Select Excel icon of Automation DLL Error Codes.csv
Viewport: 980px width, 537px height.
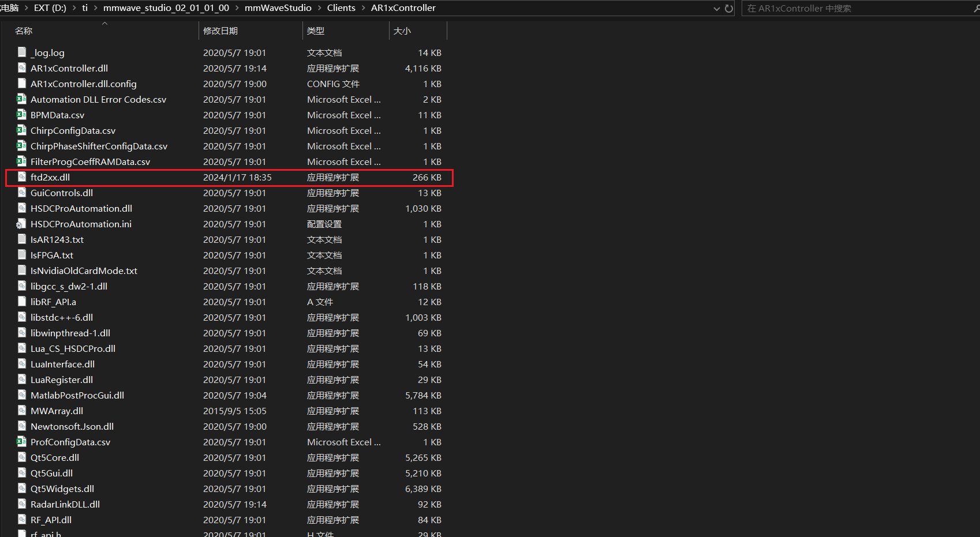(22, 99)
